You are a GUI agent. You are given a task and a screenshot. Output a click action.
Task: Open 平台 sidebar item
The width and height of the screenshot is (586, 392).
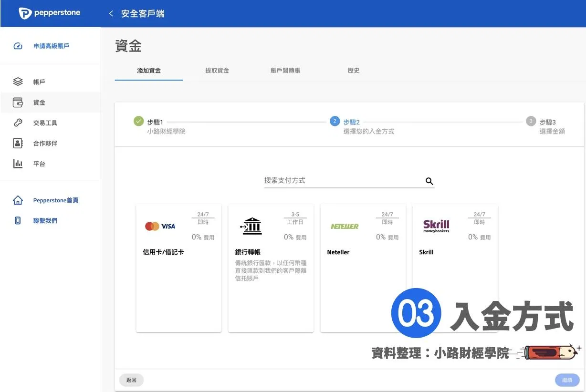39,164
